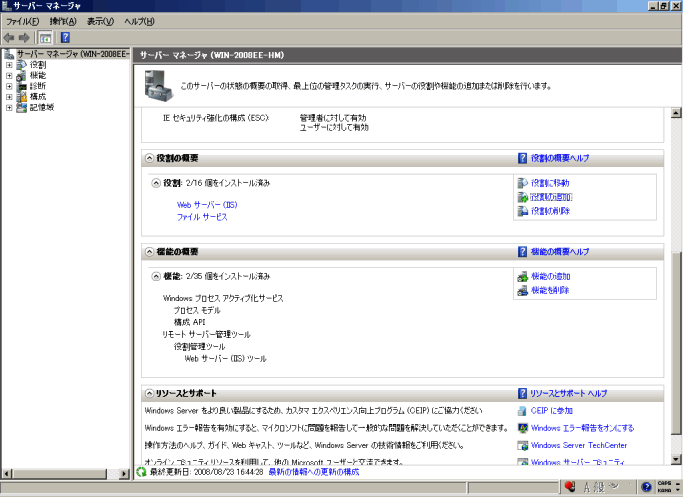
Task: Click the main pane vertical scrollbar thumb
Action: click(676, 343)
